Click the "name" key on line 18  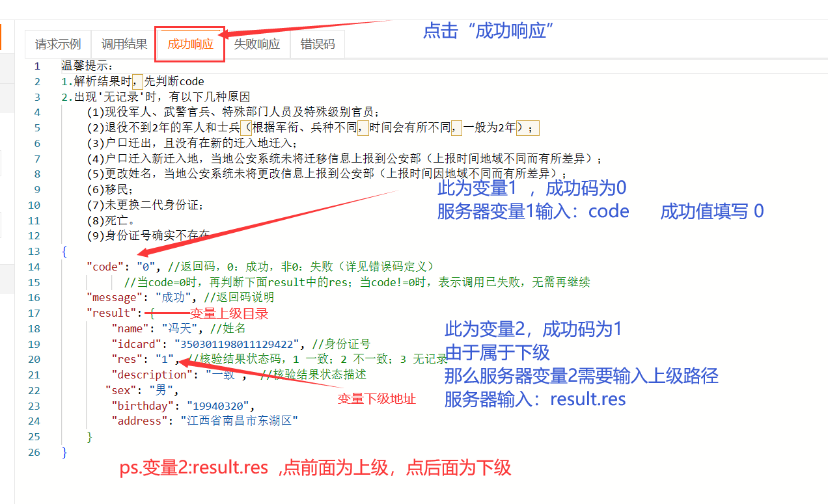click(x=131, y=328)
